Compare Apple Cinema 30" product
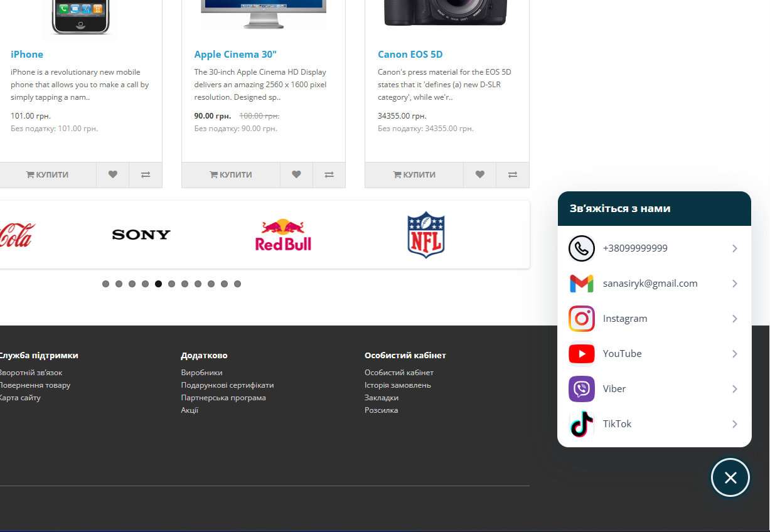The height and width of the screenshot is (532, 770). pyautogui.click(x=329, y=175)
